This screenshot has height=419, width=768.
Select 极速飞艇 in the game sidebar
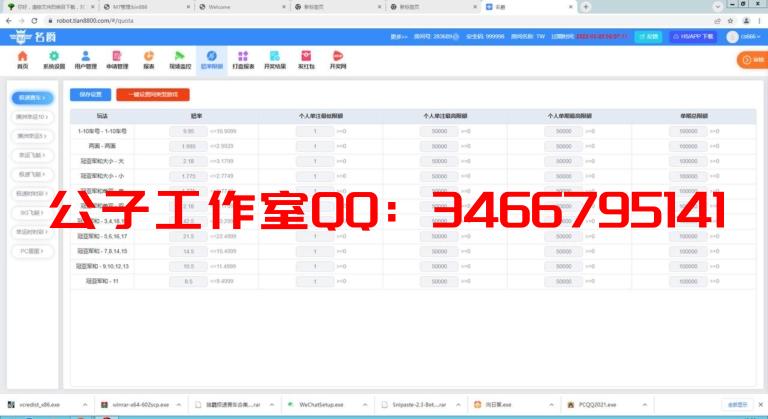32,174
